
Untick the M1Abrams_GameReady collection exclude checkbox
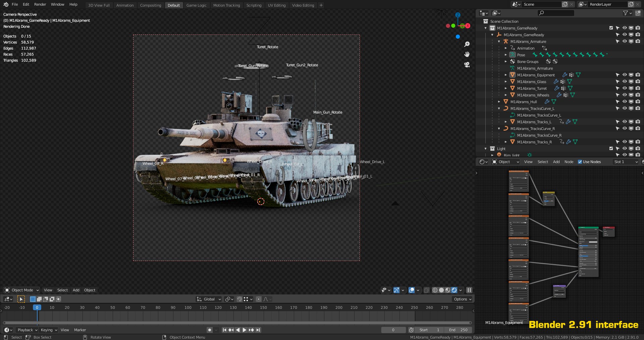pyautogui.click(x=611, y=28)
